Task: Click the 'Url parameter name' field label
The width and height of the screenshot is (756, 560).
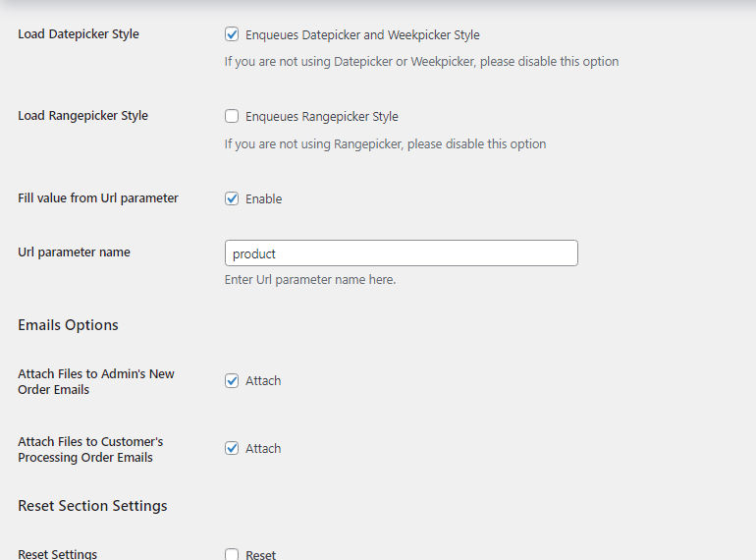Action: point(74,252)
